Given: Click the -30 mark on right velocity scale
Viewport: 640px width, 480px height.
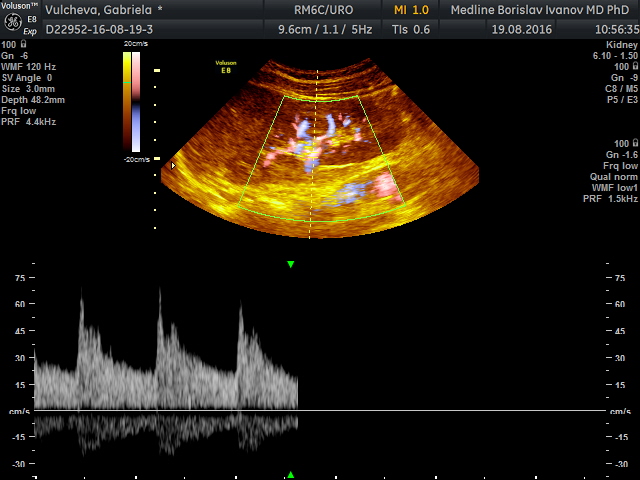Looking at the screenshot, I should coord(621,464).
